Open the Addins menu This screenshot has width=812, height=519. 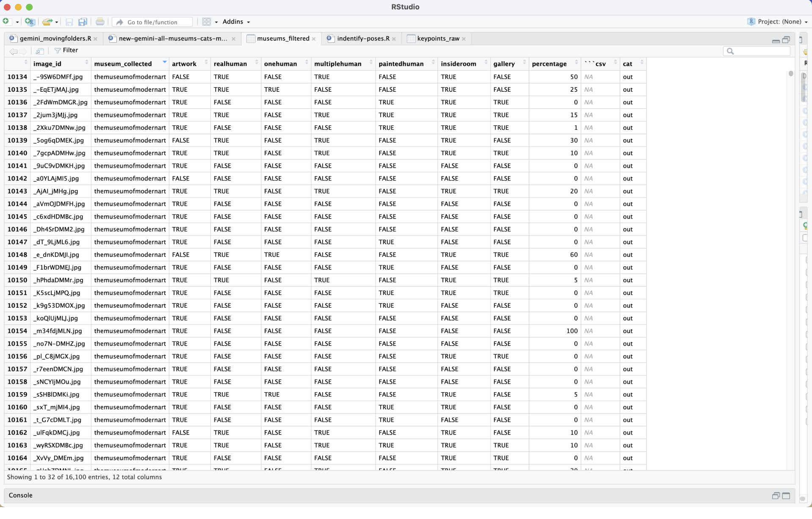click(236, 22)
